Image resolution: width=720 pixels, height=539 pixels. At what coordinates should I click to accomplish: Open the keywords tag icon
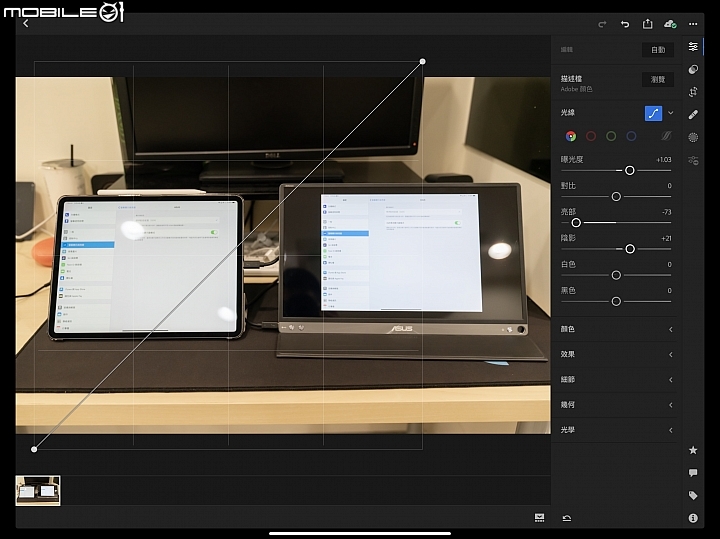tap(693, 495)
